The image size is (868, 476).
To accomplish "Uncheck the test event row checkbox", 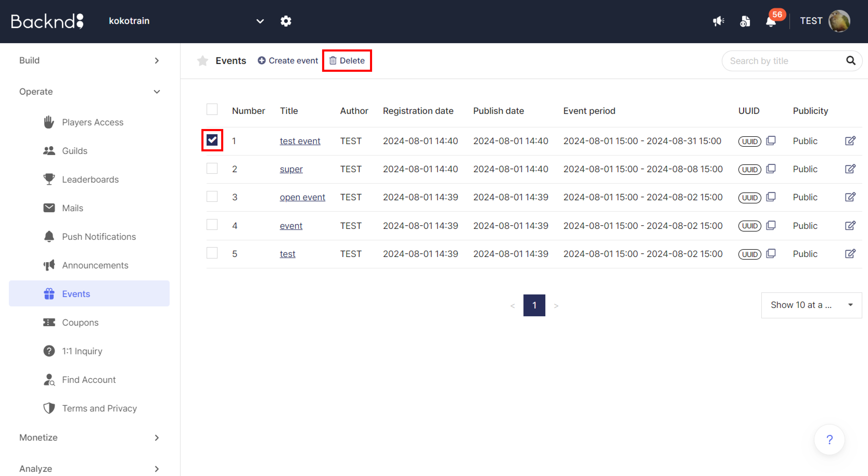I will pos(212,140).
